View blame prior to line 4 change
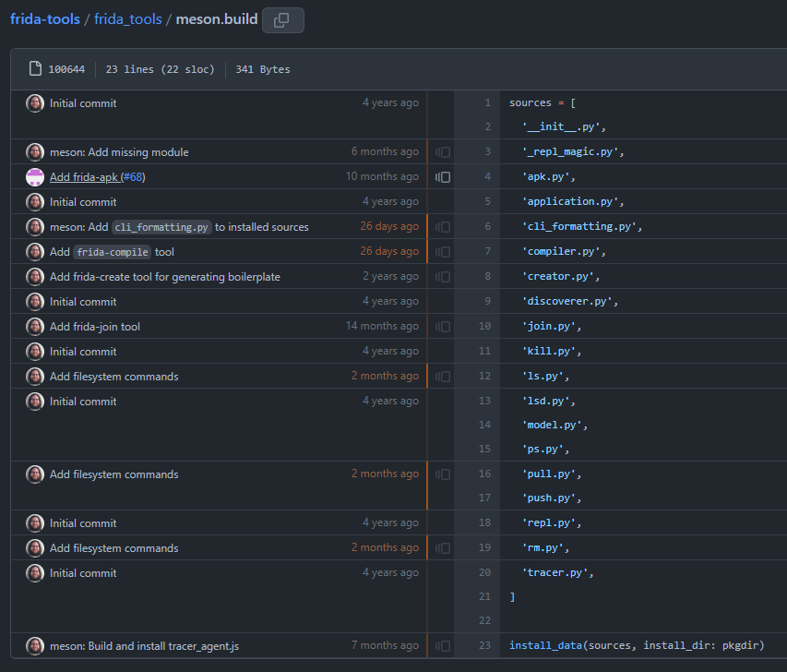Image resolution: width=787 pixels, height=672 pixels. point(443,177)
